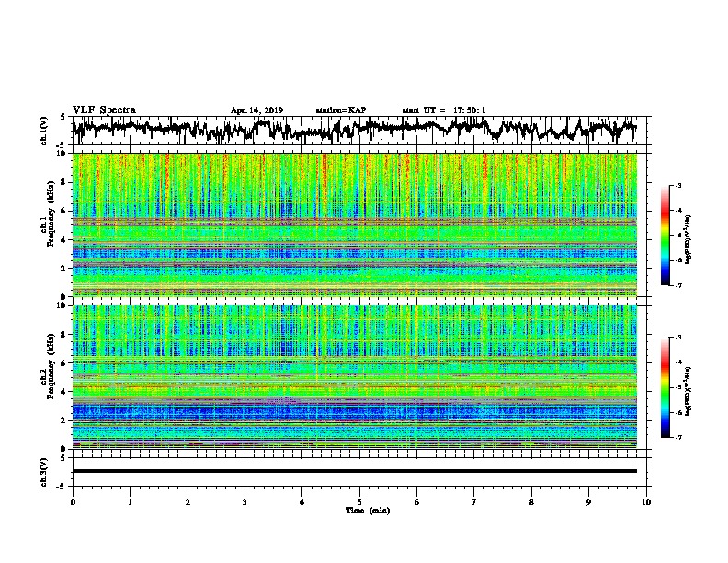Click time axis tick label "3"
This screenshot has width=728, height=563.
[245, 502]
